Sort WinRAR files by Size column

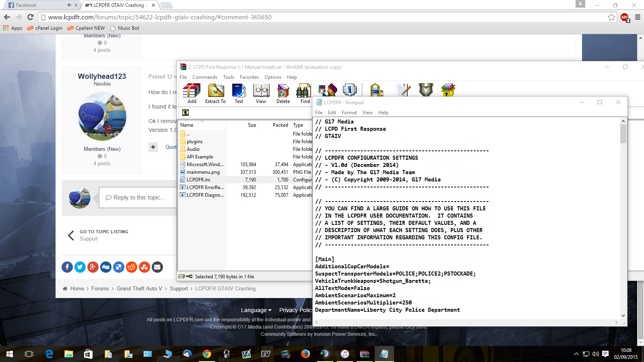(242, 125)
